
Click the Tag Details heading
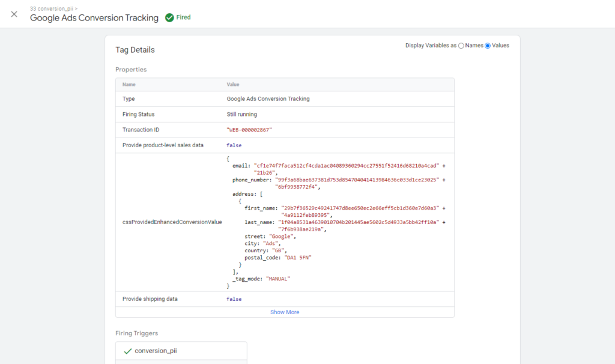tap(135, 50)
